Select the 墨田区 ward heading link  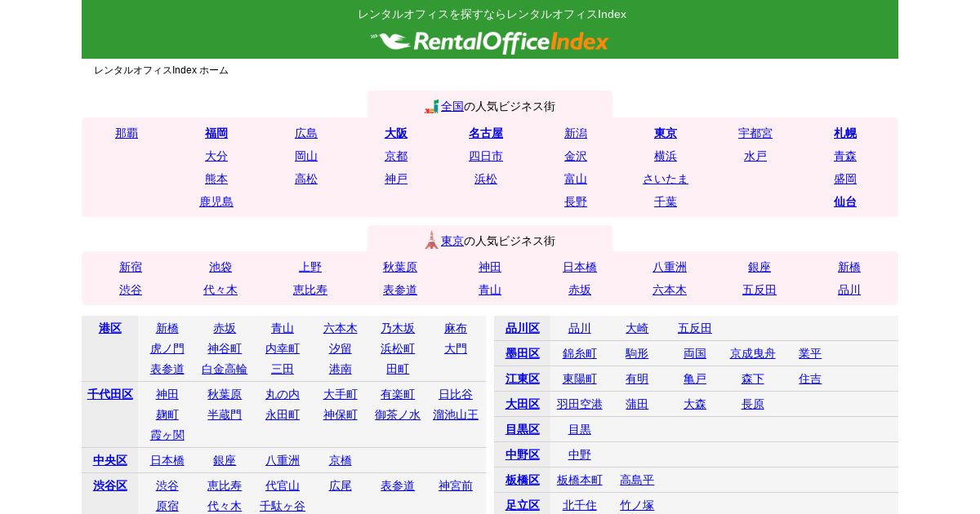tap(523, 353)
